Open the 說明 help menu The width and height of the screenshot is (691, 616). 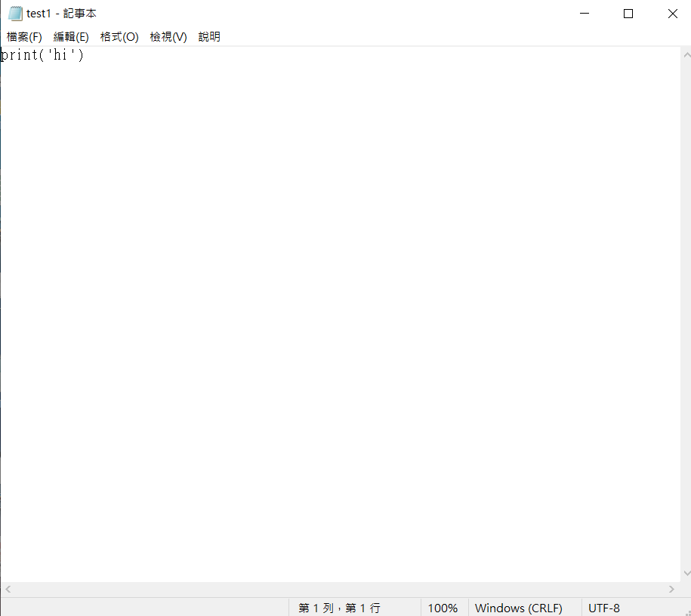[209, 36]
